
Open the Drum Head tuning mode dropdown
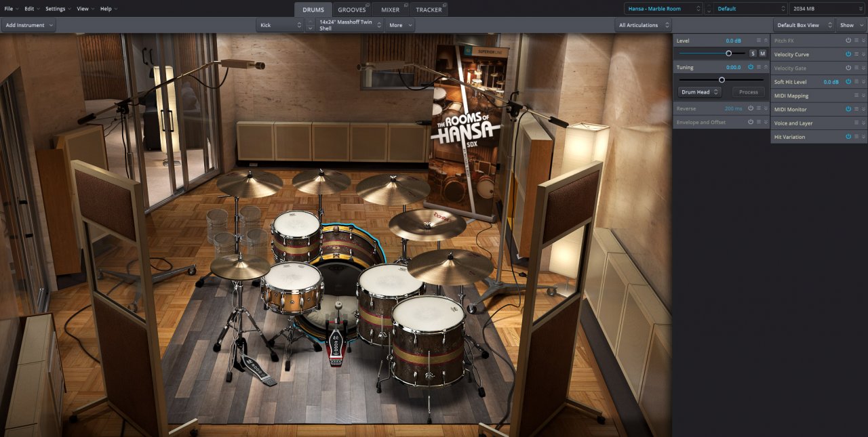700,92
